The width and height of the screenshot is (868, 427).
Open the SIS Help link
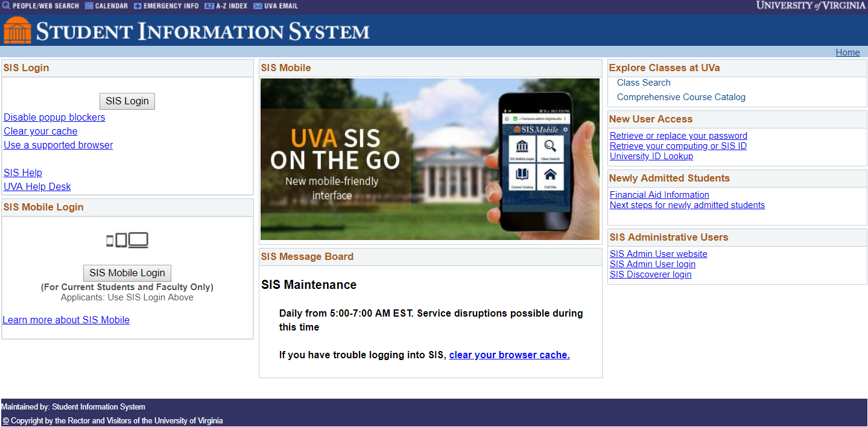(x=23, y=172)
